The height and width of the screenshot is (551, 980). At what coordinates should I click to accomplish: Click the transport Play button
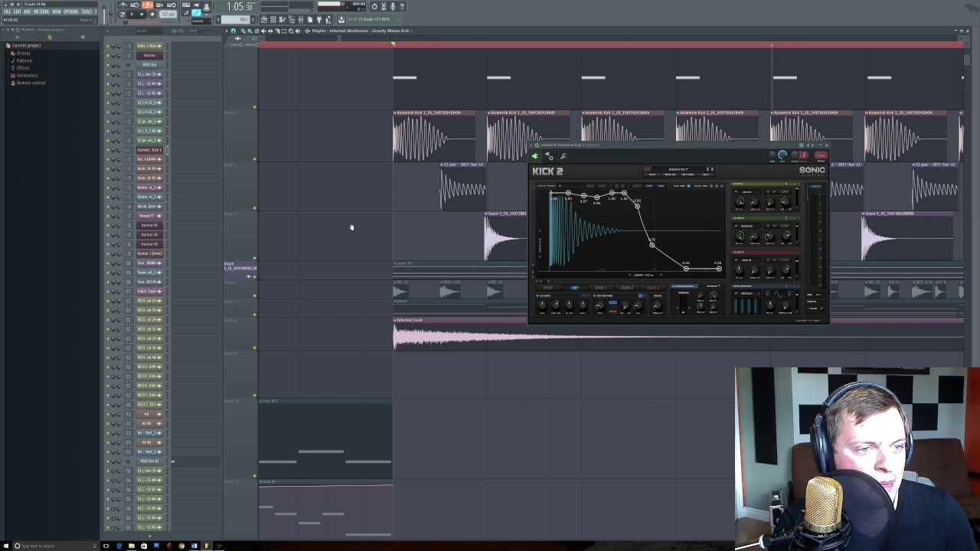click(x=132, y=14)
